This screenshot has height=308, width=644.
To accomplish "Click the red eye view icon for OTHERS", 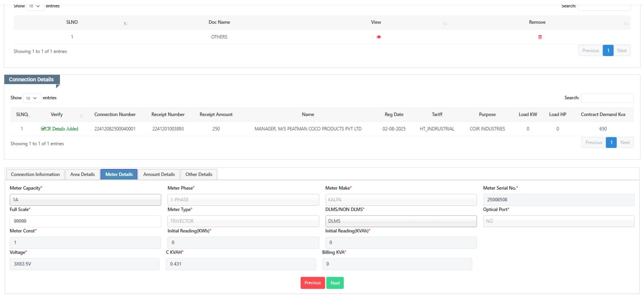I will tap(378, 37).
